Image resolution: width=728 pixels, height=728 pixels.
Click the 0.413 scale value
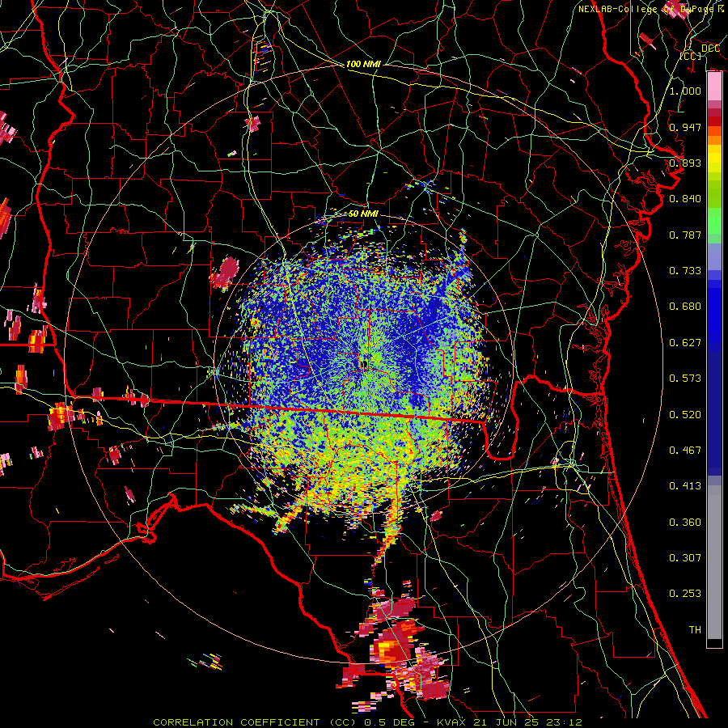[x=685, y=486]
